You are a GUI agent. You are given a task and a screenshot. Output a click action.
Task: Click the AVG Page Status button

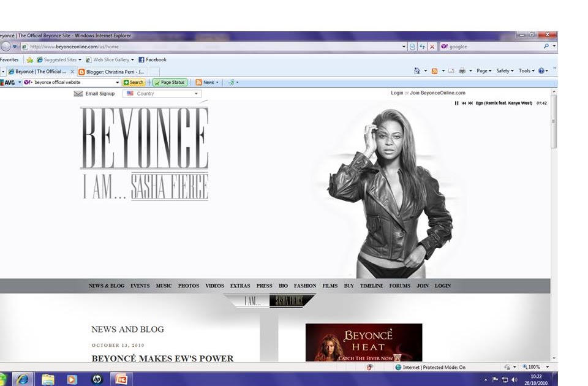170,82
